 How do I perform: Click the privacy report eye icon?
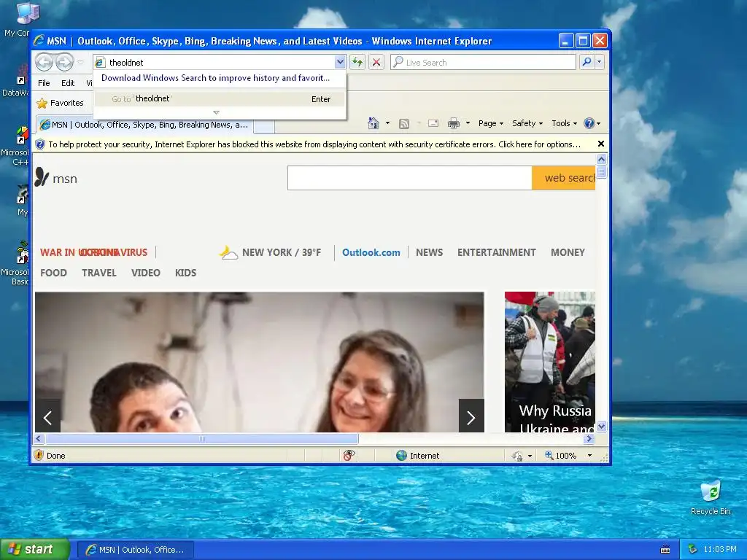point(349,455)
